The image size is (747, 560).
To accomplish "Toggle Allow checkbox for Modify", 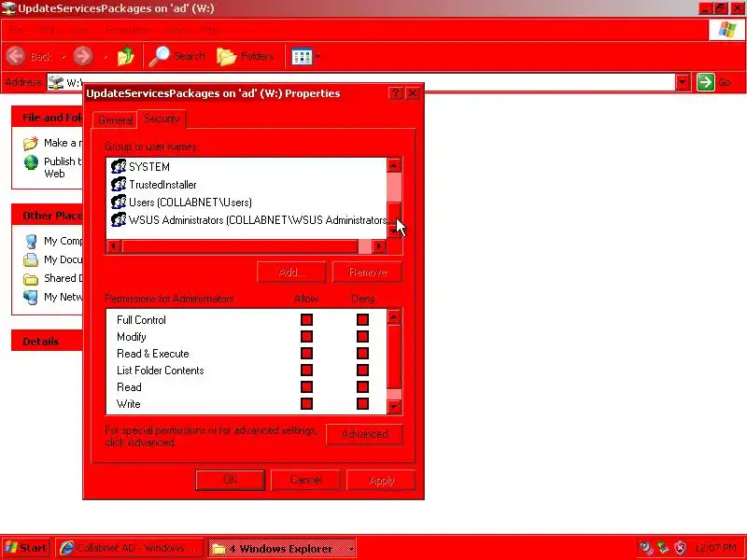I will pyautogui.click(x=307, y=337).
